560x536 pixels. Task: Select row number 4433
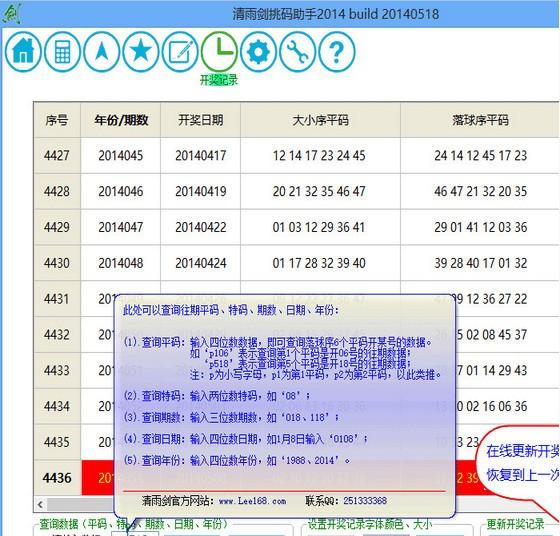57,370
